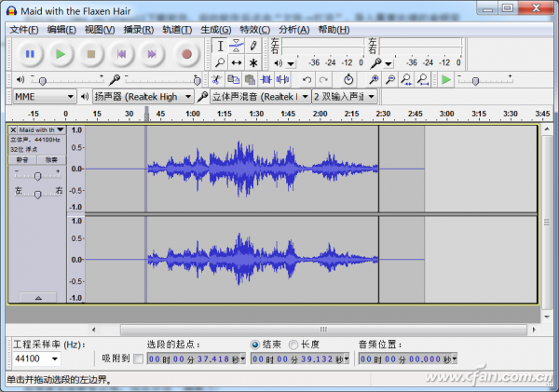Skip to start of the track

[x=121, y=54]
